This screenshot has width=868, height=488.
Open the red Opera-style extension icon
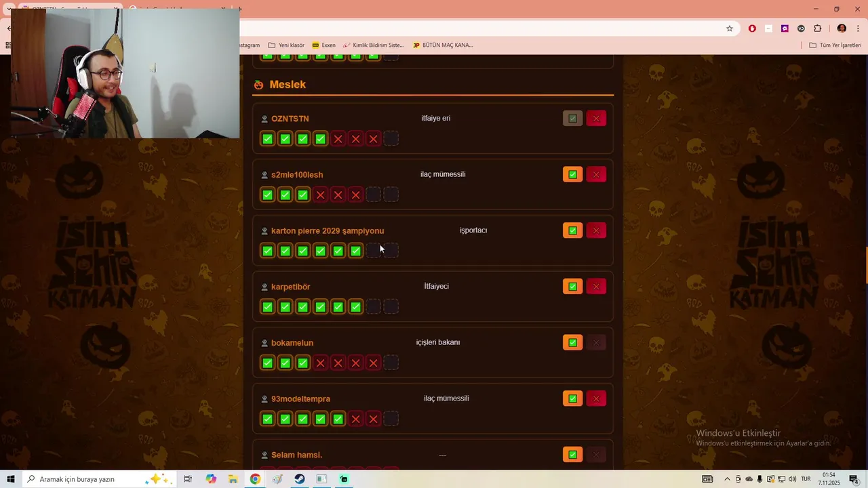tap(752, 28)
